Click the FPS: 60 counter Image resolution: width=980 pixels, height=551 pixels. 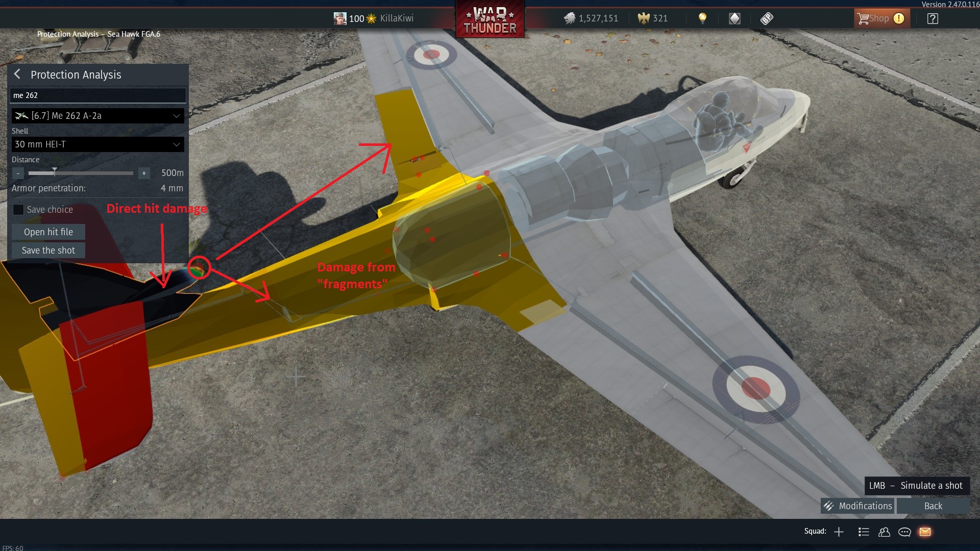point(13,548)
